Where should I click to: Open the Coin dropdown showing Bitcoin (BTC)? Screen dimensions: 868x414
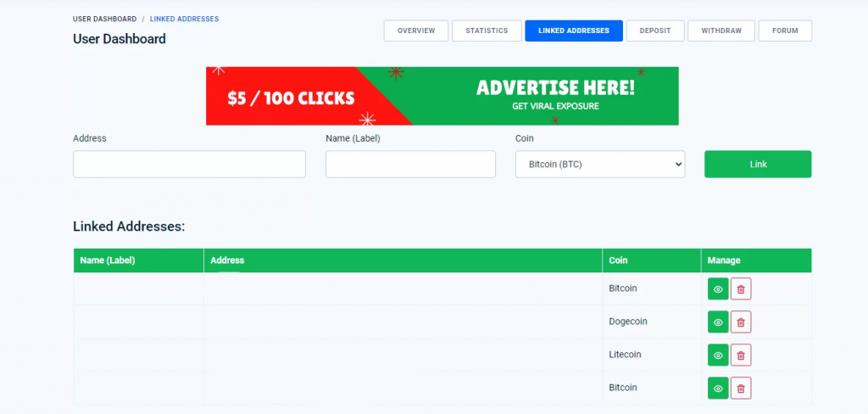[x=600, y=164]
